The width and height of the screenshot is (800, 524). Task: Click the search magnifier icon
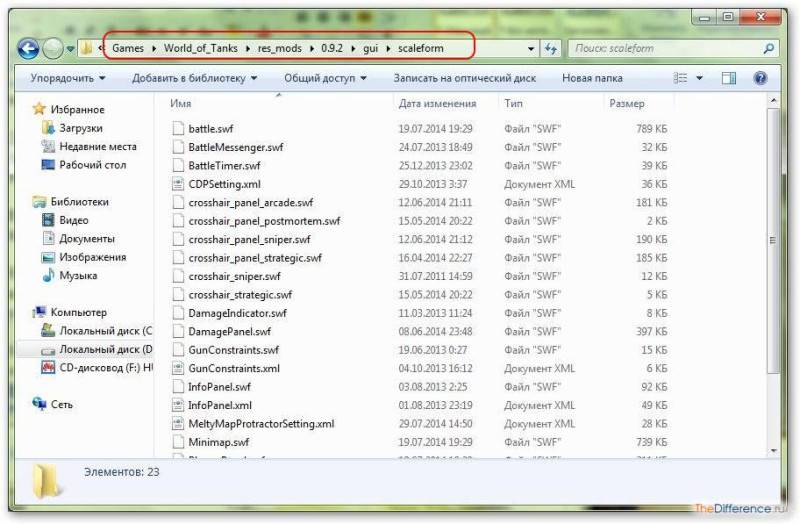pos(768,48)
